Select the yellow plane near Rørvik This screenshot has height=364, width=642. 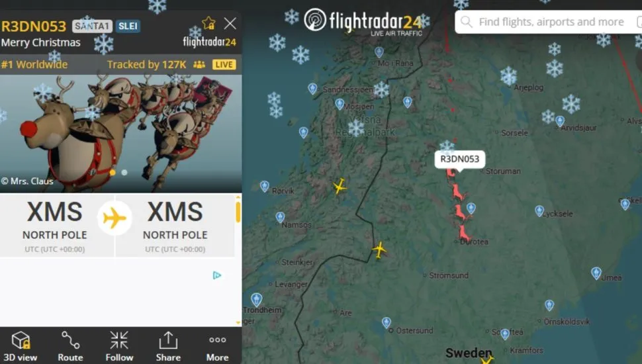point(339,186)
